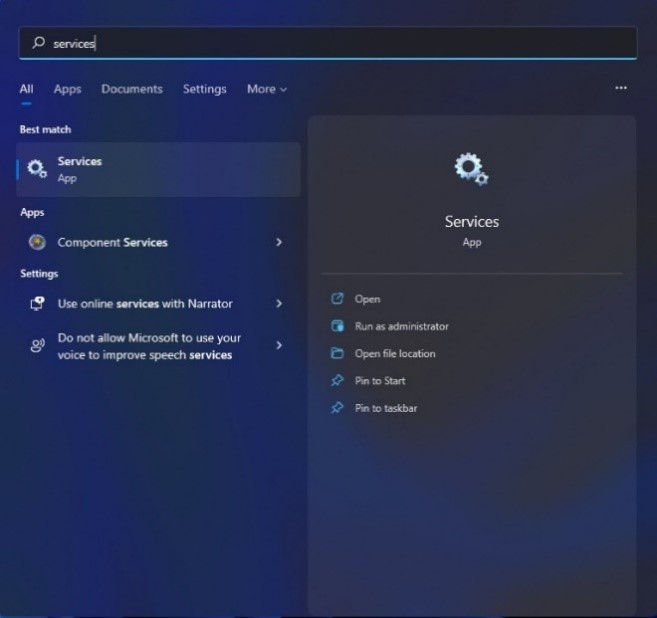Open 'Use online services with Narrator' setting
Viewport: 657px width, 618px height.
point(158,303)
